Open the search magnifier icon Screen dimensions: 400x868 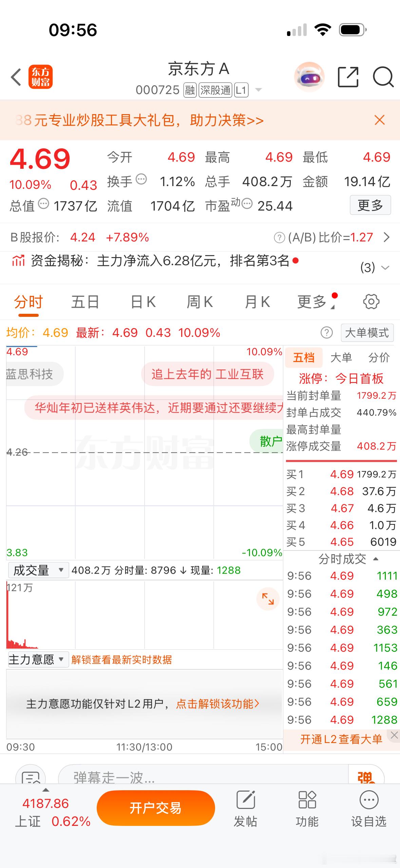tap(383, 77)
